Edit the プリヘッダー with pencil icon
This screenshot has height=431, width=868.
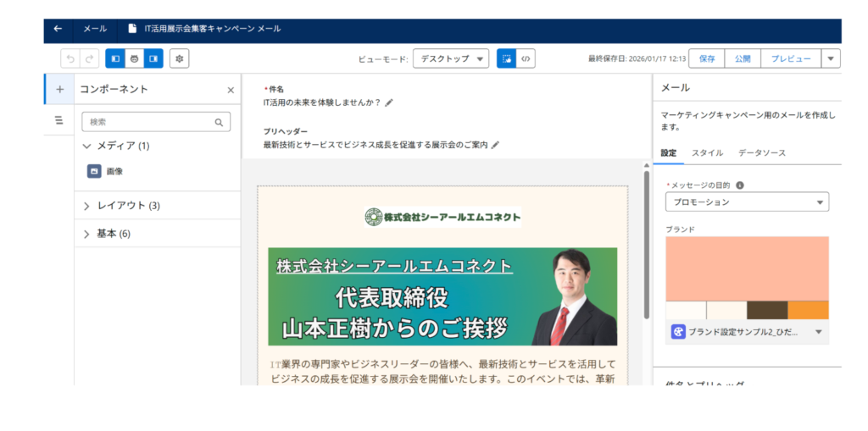495,145
